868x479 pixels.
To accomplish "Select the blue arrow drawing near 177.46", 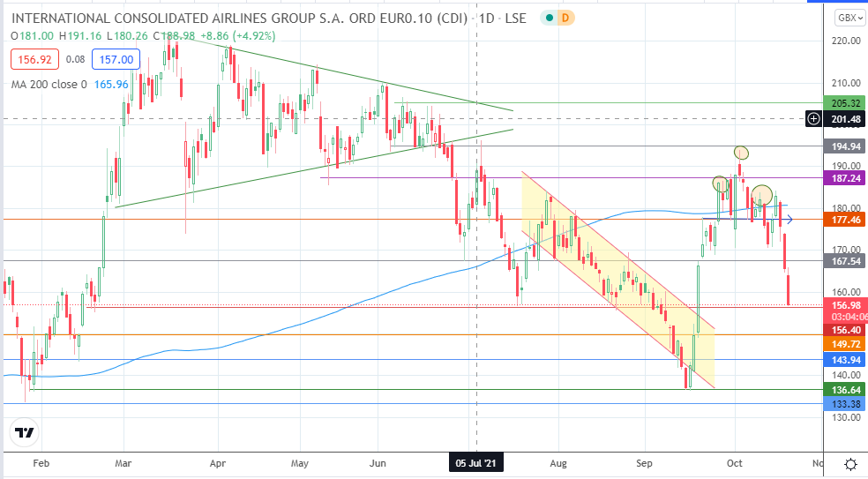I will coord(747,220).
